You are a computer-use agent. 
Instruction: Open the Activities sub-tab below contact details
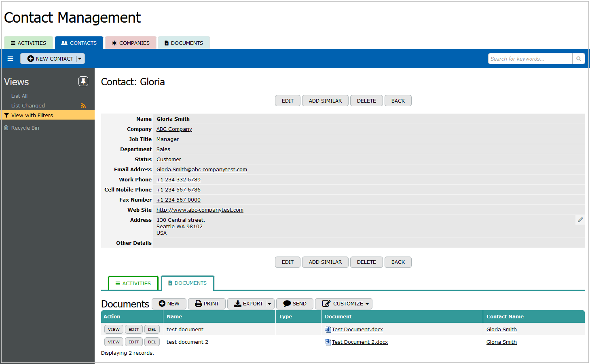pyautogui.click(x=133, y=283)
